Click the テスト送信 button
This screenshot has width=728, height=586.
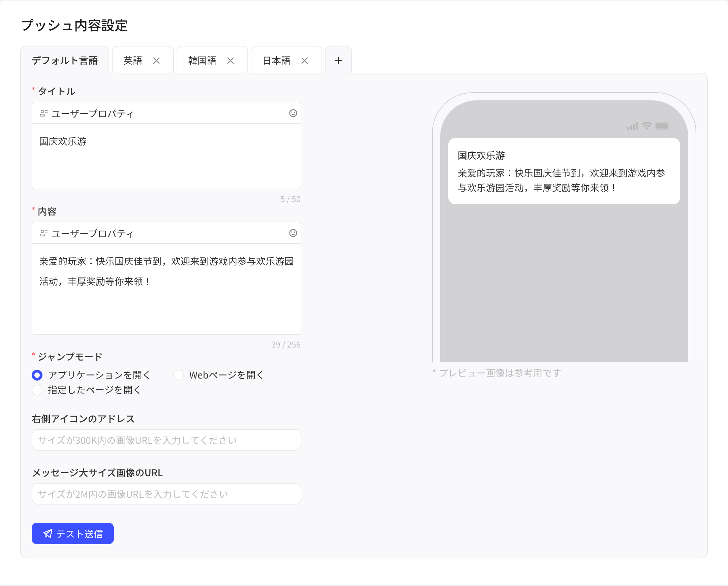pyautogui.click(x=72, y=533)
